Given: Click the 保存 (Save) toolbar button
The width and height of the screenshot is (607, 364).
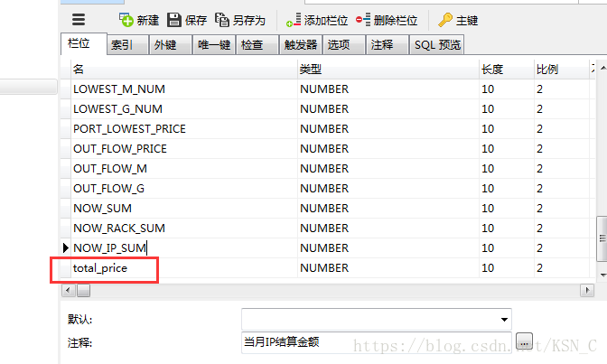Looking at the screenshot, I should click(187, 20).
